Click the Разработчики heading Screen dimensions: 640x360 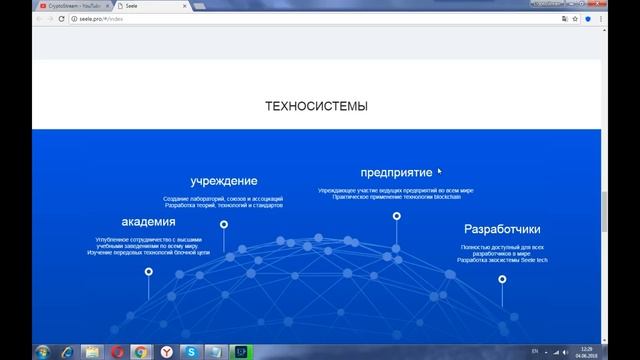tap(502, 229)
